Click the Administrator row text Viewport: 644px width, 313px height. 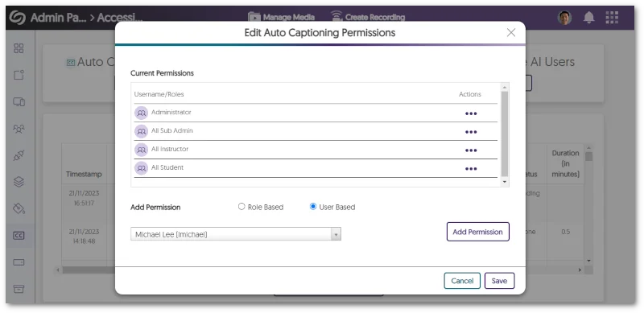(171, 112)
